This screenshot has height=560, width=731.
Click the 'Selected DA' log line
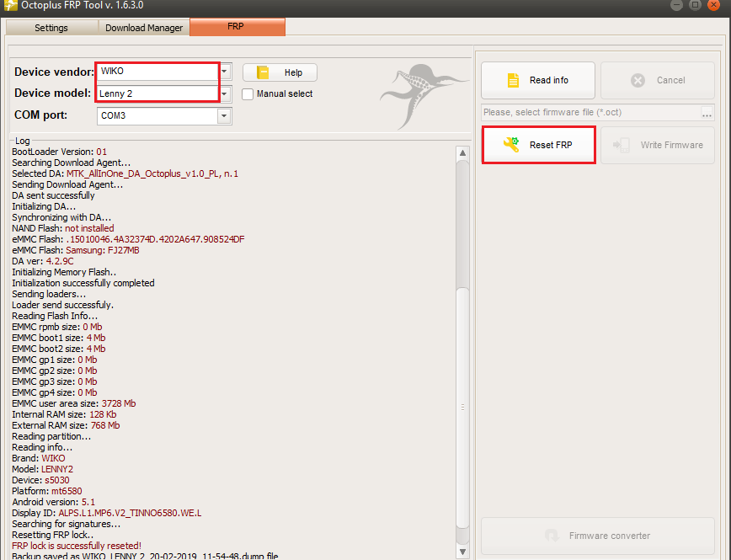pos(125,173)
